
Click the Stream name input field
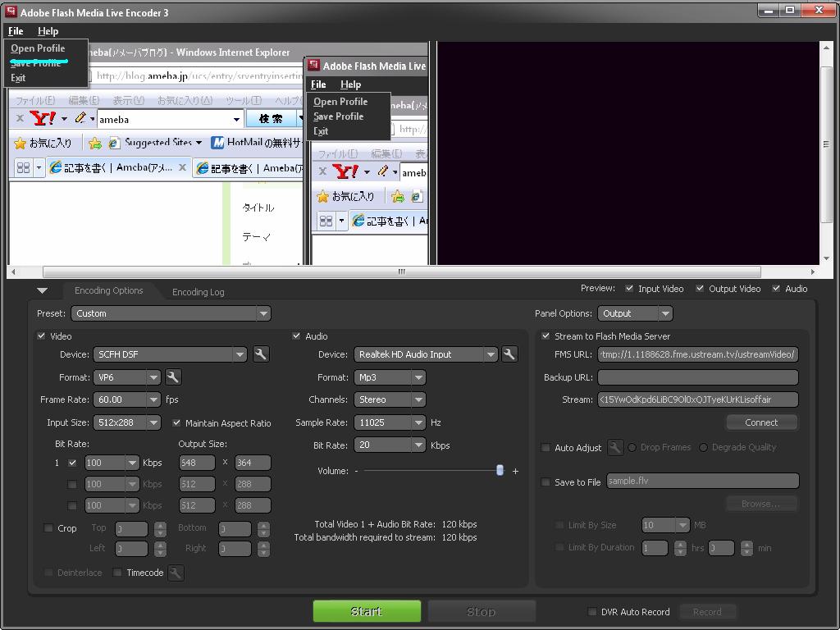698,399
